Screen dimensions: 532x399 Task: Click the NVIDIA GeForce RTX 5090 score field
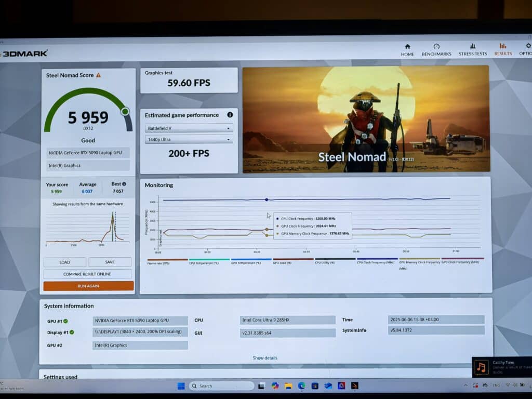88,153
